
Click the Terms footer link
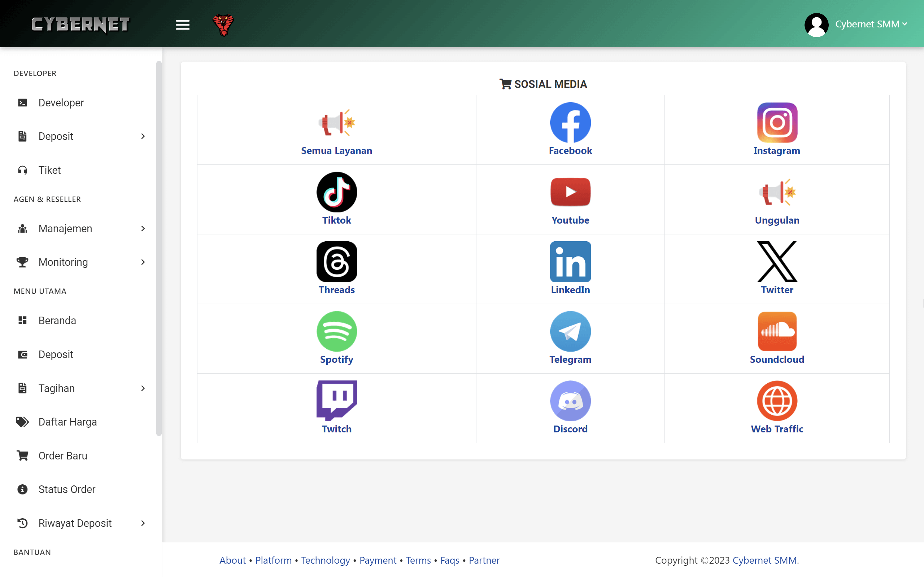(418, 560)
